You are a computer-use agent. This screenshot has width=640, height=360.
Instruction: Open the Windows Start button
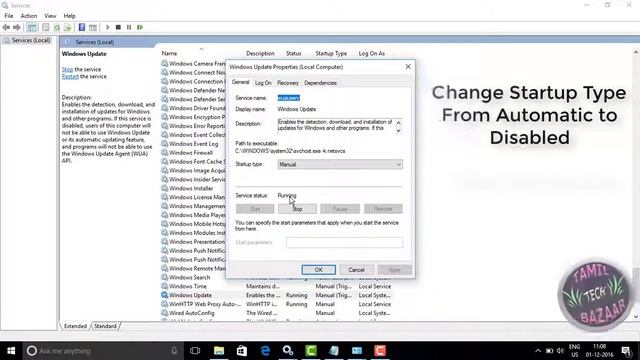11,351
